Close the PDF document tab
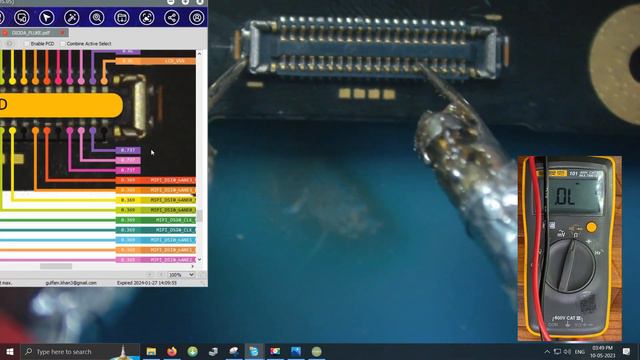 [x=62, y=33]
